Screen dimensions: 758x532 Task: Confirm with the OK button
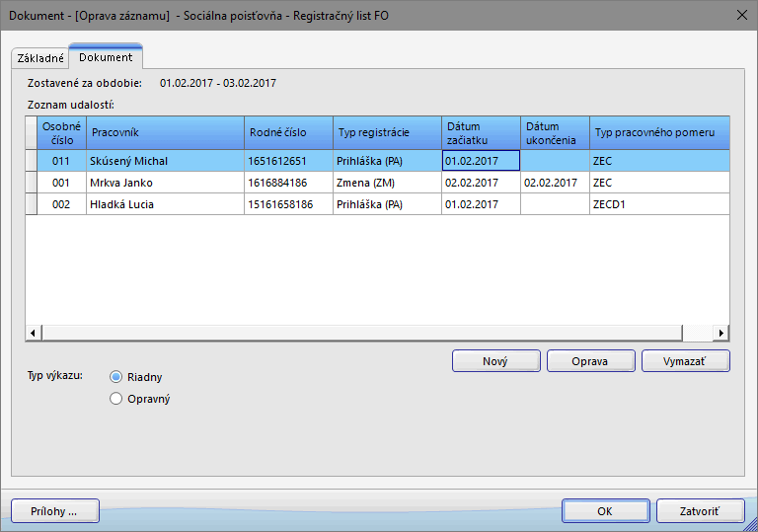pos(605,511)
